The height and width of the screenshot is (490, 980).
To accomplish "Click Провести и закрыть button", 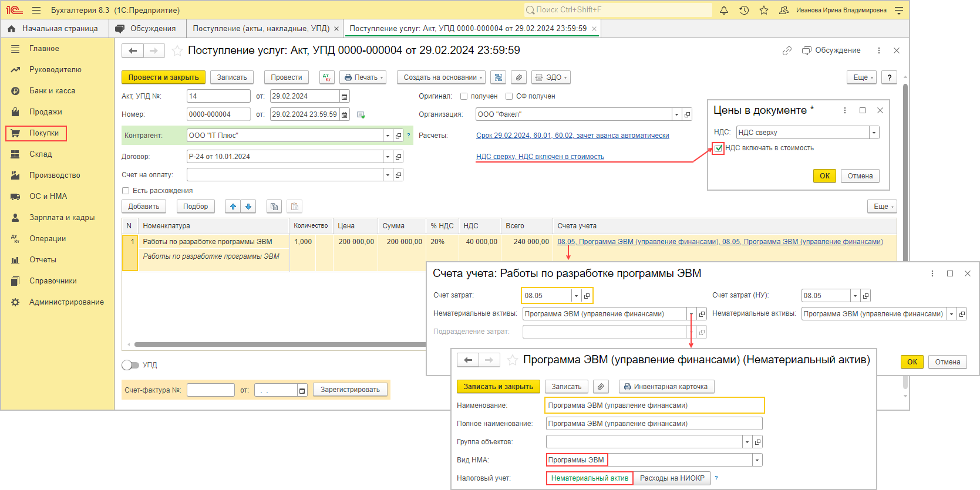I will [x=163, y=77].
